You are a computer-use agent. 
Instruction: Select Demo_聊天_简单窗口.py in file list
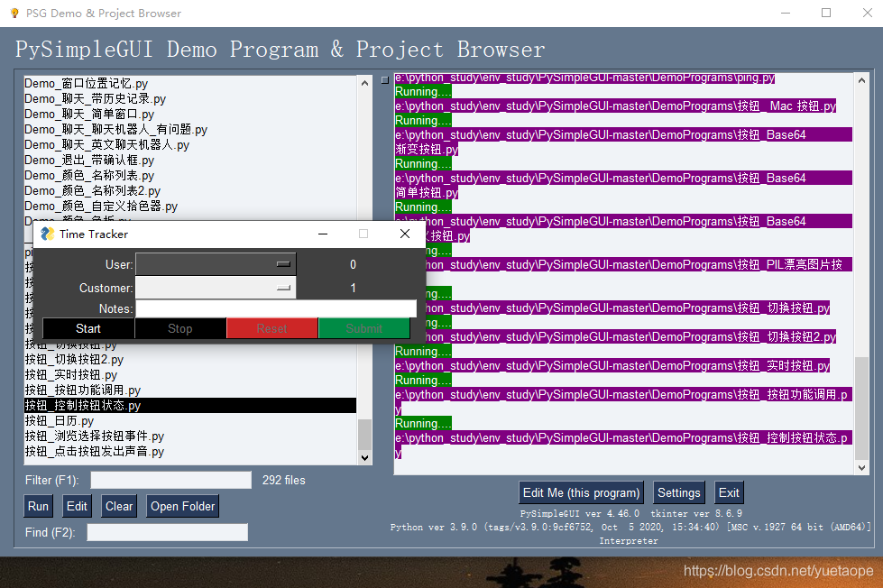[x=190, y=114]
